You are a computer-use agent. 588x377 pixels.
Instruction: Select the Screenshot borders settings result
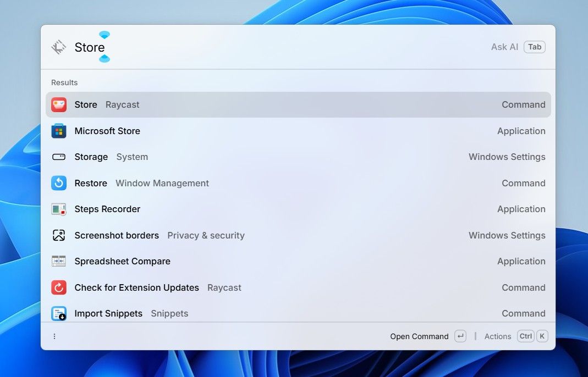tap(297, 235)
